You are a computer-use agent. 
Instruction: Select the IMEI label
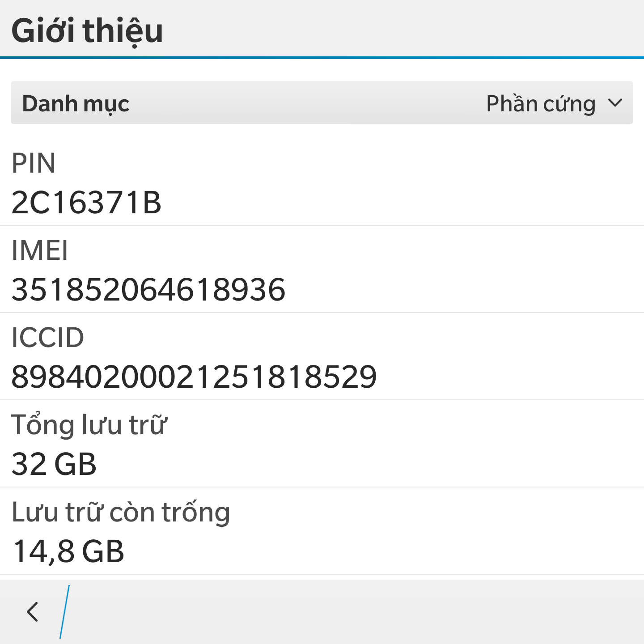[40, 250]
